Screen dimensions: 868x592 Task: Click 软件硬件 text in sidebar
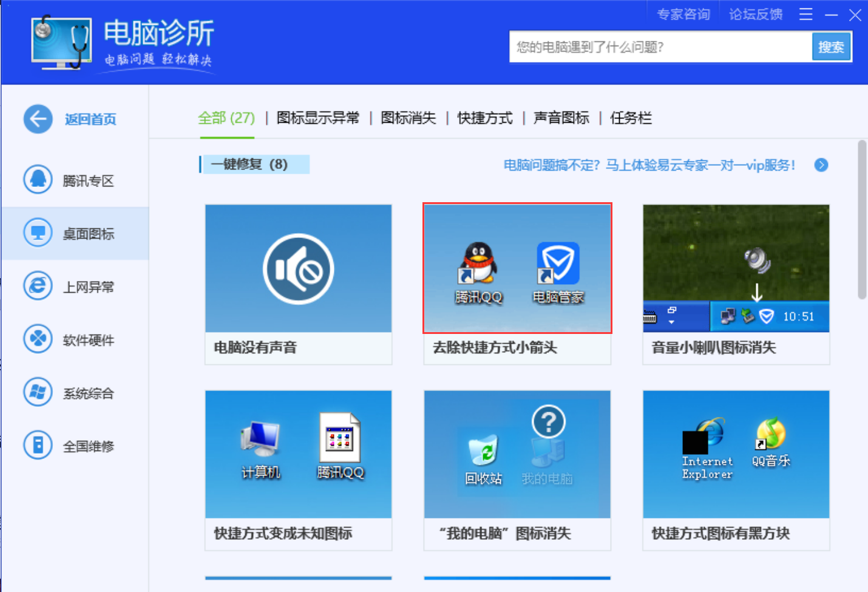click(x=89, y=341)
